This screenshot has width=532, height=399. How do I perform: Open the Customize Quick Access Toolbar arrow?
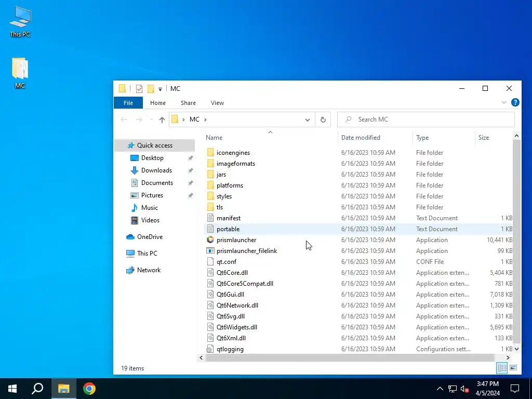pyautogui.click(x=160, y=89)
